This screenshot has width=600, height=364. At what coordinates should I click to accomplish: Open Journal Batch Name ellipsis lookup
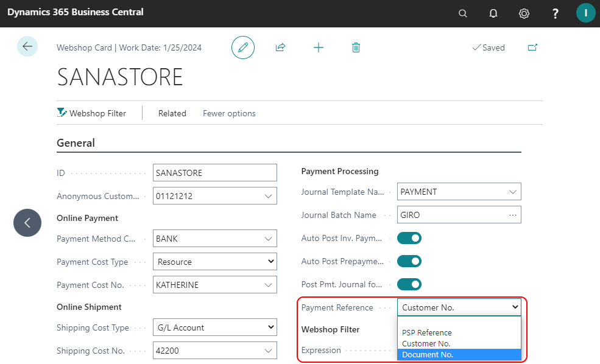coord(513,215)
